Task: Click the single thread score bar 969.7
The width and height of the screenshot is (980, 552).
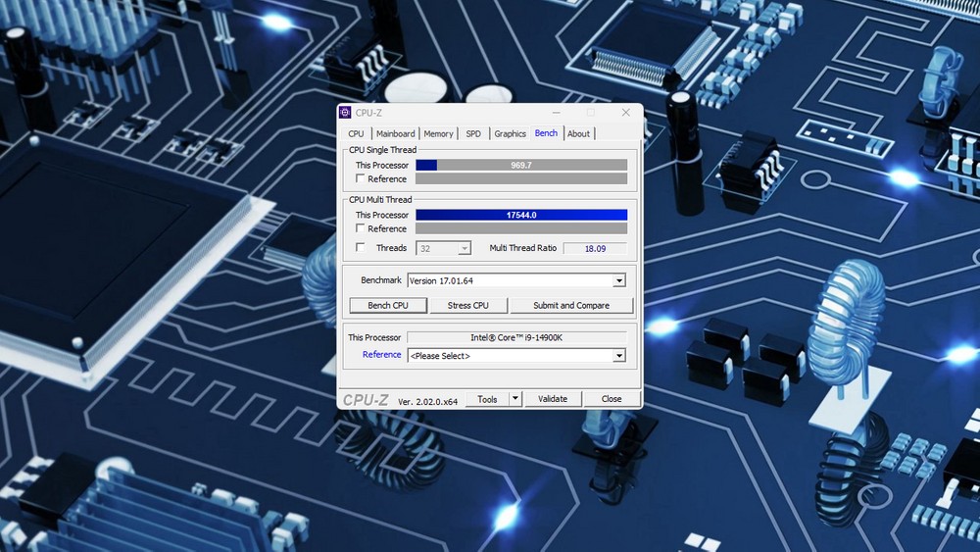Action: (x=521, y=165)
